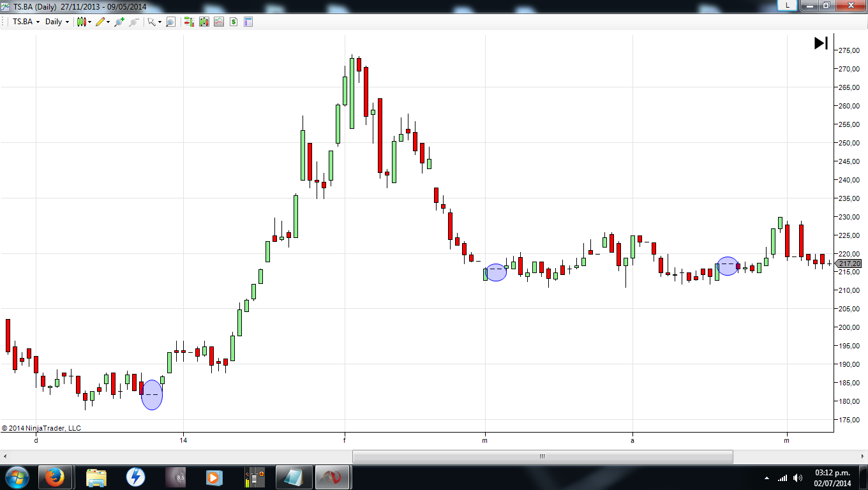Click the 230,00 price axis label
The image size is (868, 490).
[x=849, y=217]
